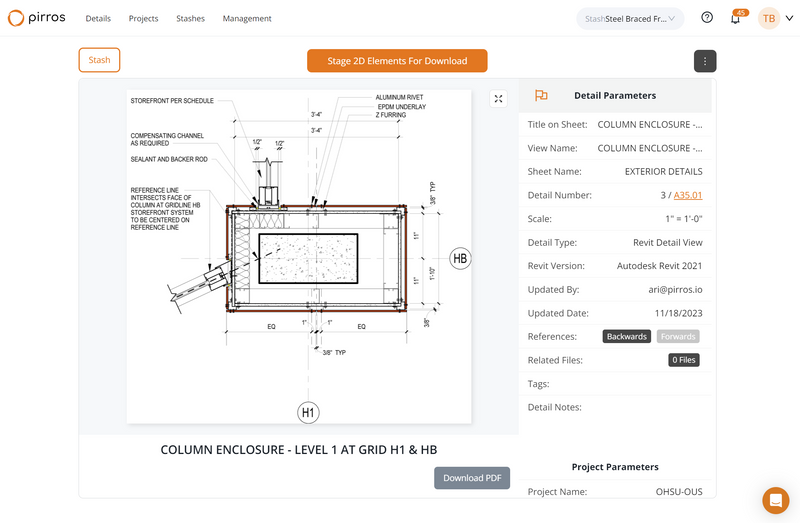Click the Pirros logo icon
800x523 pixels.
pyautogui.click(x=17, y=18)
